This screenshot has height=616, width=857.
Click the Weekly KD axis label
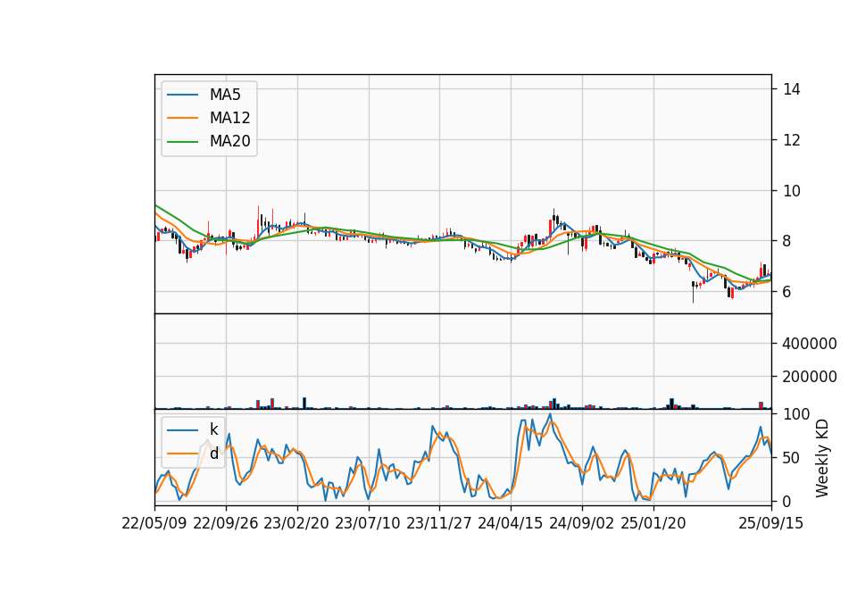click(821, 458)
